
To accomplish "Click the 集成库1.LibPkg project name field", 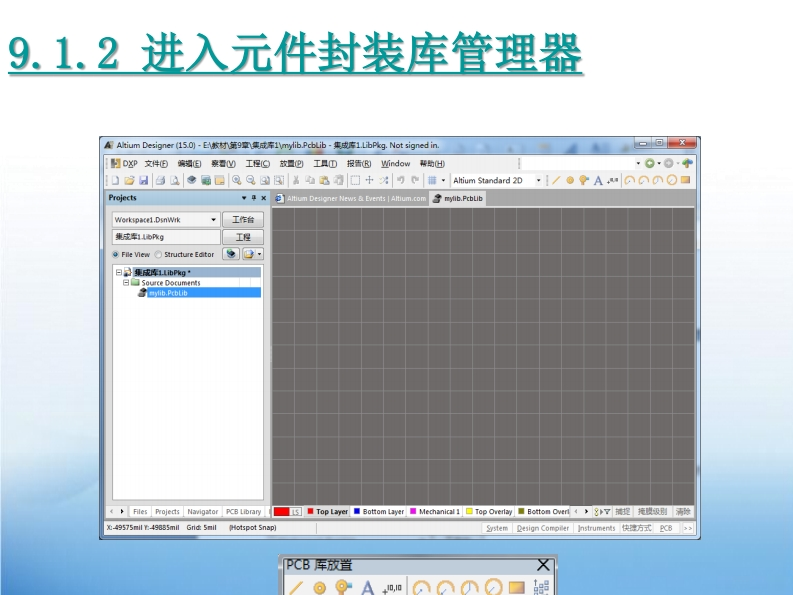I will 166,237.
